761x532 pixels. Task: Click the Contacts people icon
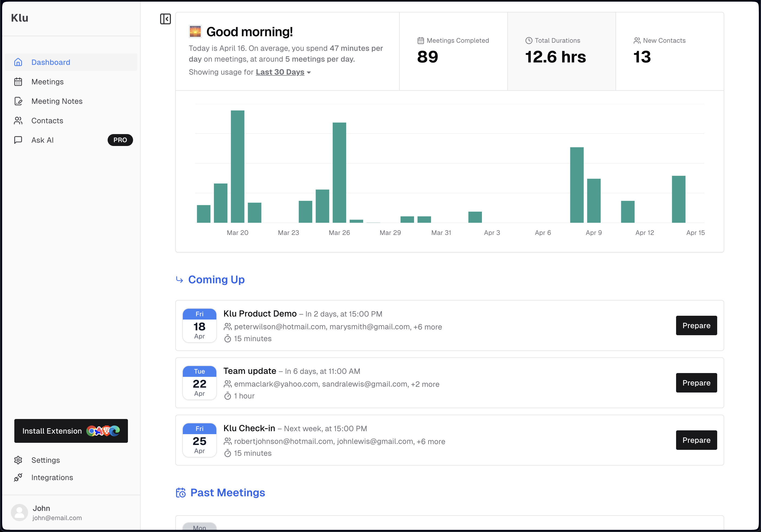click(x=18, y=121)
